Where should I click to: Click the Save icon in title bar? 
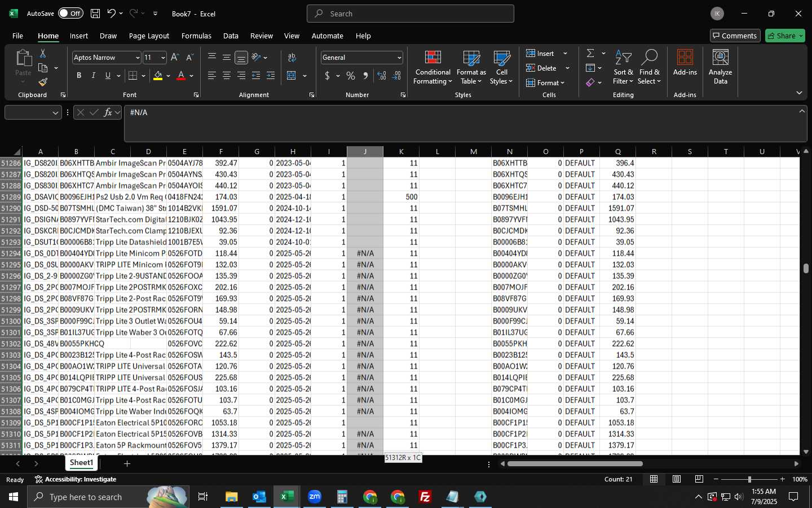95,14
